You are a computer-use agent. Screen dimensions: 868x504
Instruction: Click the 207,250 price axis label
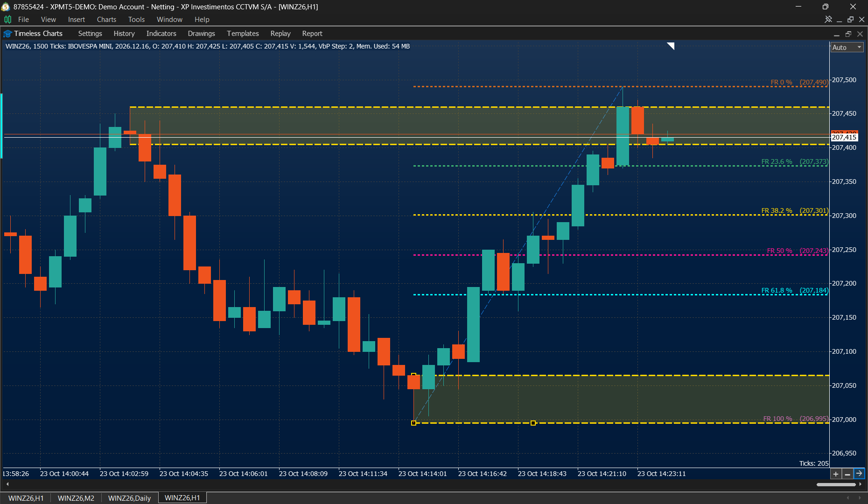pos(844,250)
